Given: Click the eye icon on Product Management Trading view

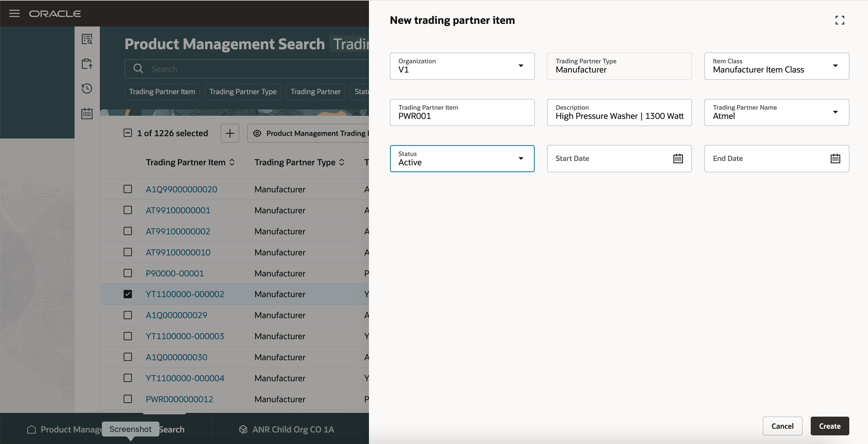Looking at the screenshot, I should click(x=257, y=133).
